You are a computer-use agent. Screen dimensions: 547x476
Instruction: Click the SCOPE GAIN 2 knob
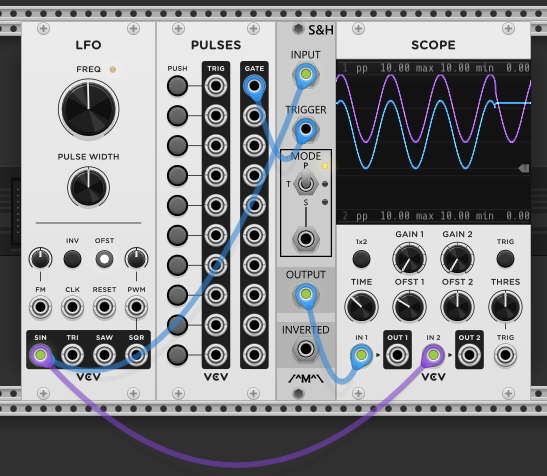tap(457, 259)
